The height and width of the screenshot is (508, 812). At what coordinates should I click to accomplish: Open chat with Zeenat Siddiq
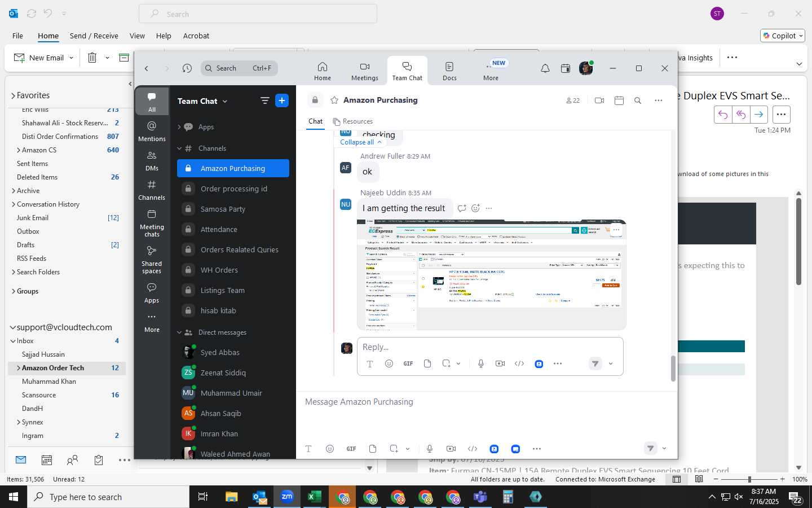(233, 373)
